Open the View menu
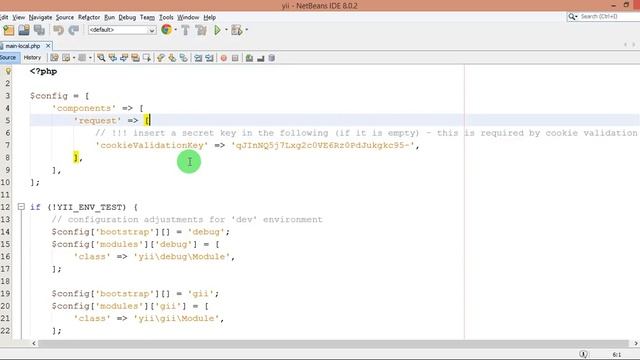Screen dimensions: 640x360 point(18,17)
